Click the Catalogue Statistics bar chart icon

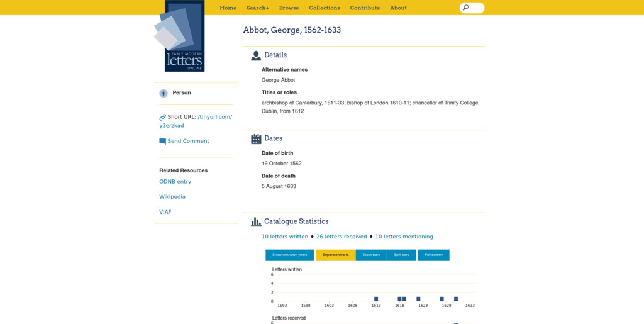coord(256,221)
